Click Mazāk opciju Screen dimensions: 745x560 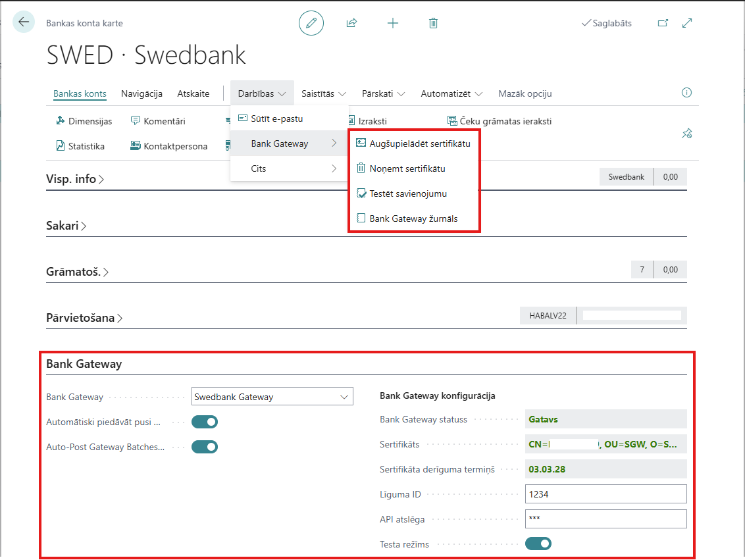[x=525, y=93]
